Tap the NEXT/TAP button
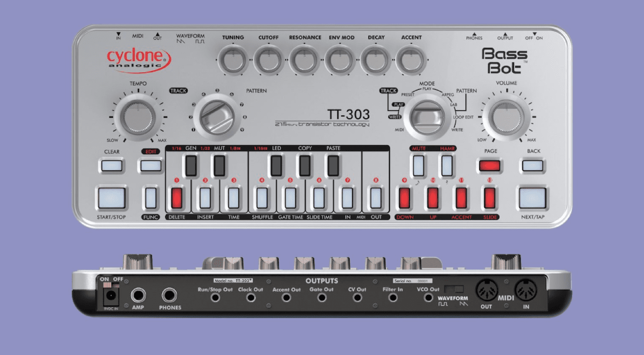Viewport: 644px width, 355px height. click(532, 198)
